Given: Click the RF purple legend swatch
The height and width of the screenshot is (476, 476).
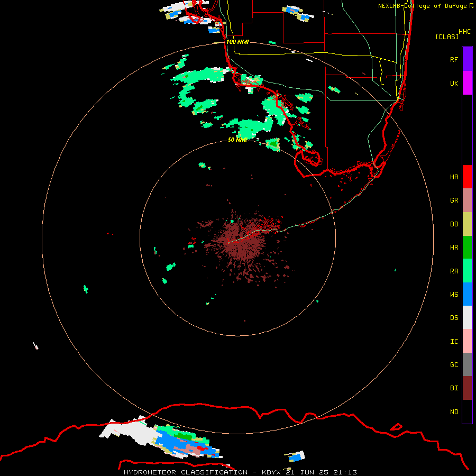Looking at the screenshot, I should click(467, 59).
